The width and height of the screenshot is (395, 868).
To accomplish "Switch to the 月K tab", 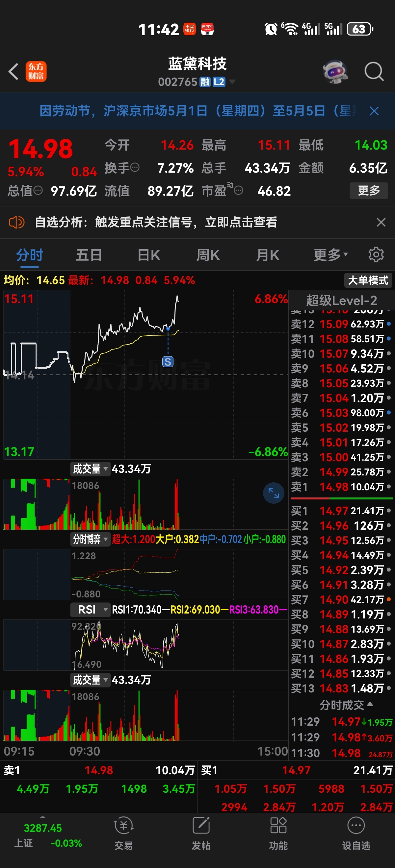I will (x=268, y=255).
